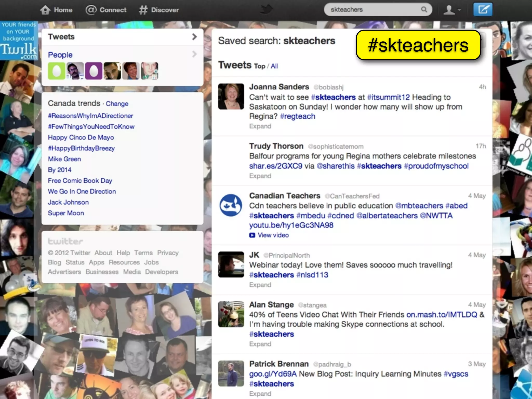Viewport: 532px width, 399px height.
Task: Open Joanna Sanders' profile picture
Action: coord(231,96)
